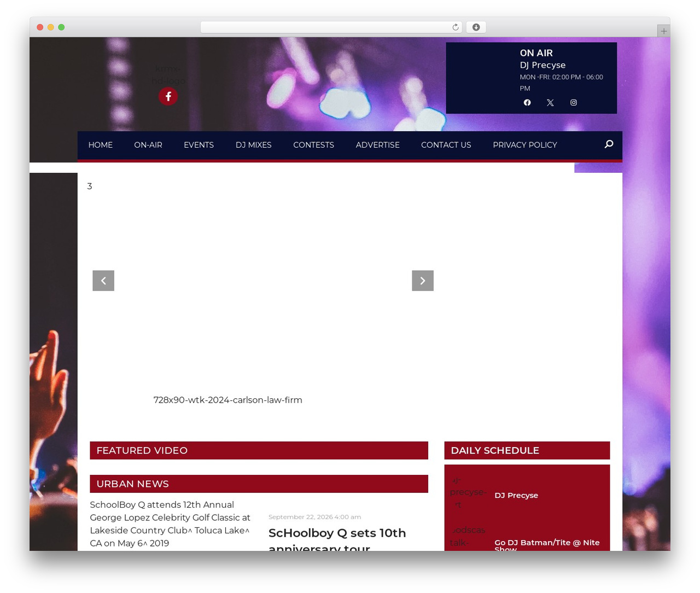Viewport: 700px width, 593px height.
Task: Click the browser download icon
Action: [476, 27]
